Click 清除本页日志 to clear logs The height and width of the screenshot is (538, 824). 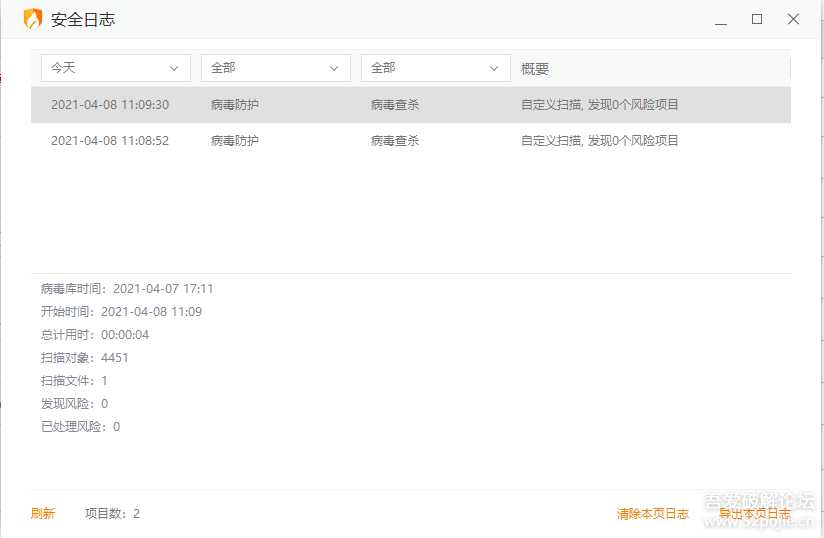(x=653, y=514)
